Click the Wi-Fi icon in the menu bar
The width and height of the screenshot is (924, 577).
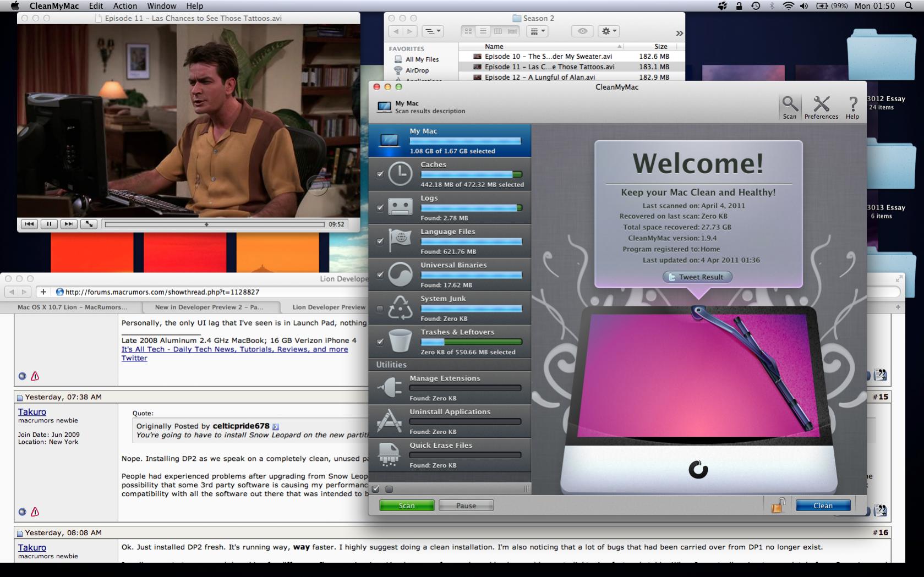(788, 6)
